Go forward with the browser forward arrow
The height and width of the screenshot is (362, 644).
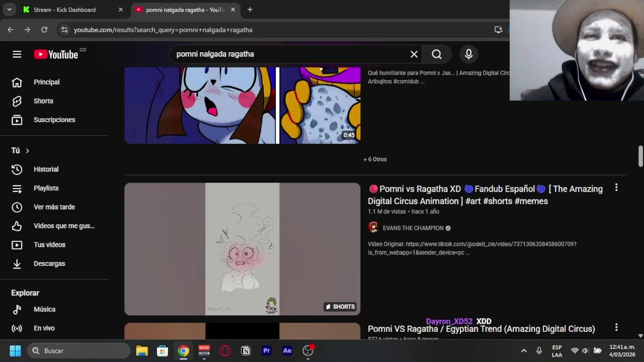[x=27, y=30]
